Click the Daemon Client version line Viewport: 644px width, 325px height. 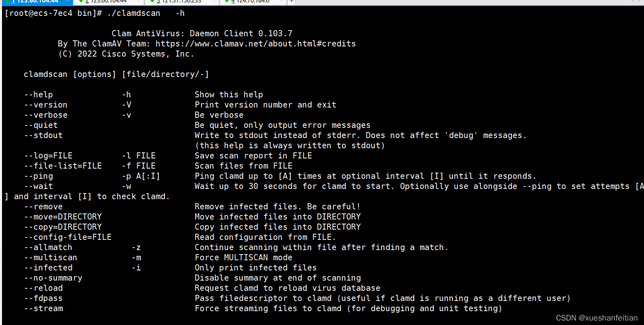pyautogui.click(x=201, y=33)
